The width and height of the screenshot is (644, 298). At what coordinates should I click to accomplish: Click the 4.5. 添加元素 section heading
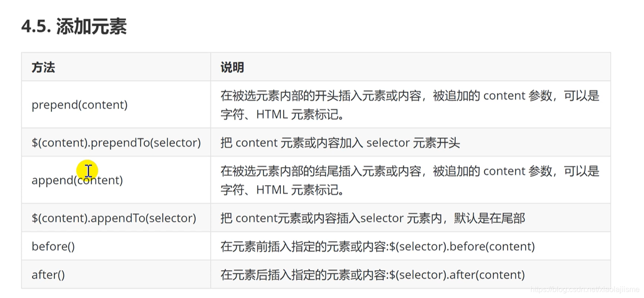point(74,27)
